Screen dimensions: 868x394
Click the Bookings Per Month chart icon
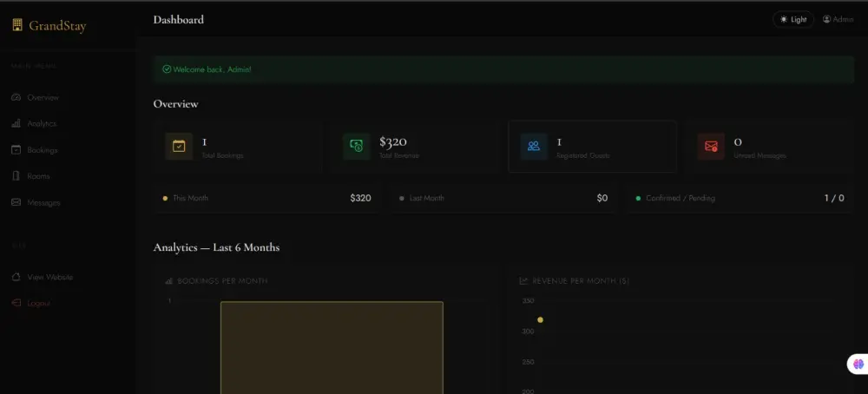pyautogui.click(x=169, y=281)
